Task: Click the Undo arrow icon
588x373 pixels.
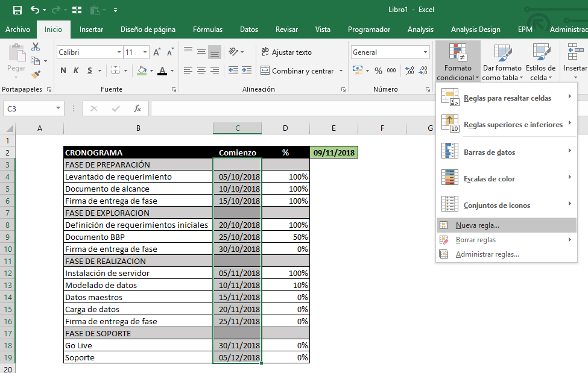Action: click(x=34, y=10)
